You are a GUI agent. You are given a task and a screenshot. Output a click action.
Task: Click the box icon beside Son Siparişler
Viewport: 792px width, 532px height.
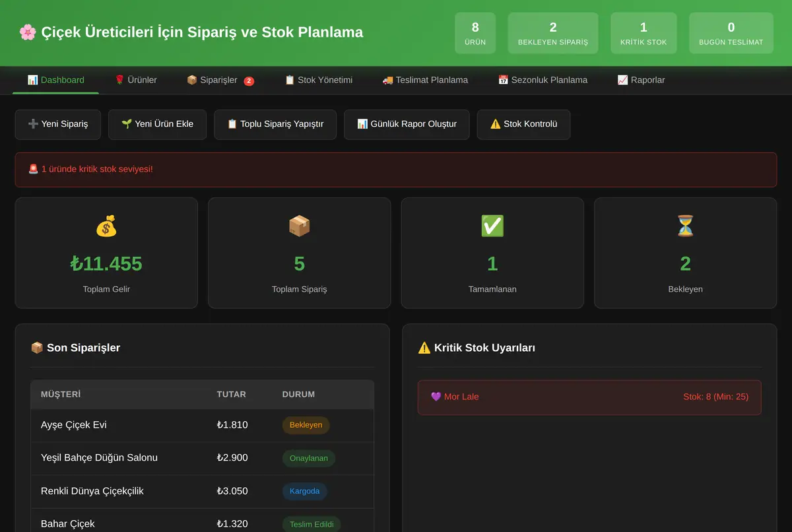(x=37, y=348)
